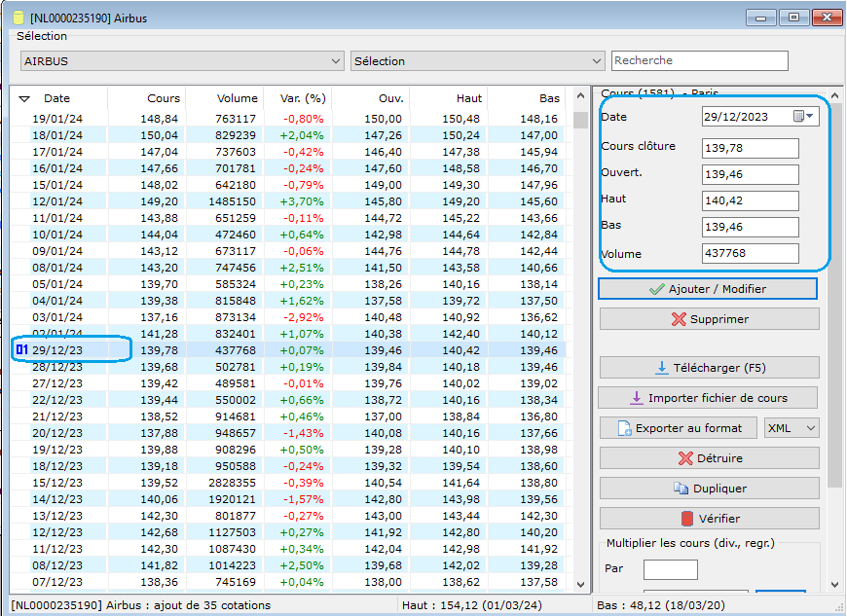Viewport: 847px width, 616px height.
Task: Sort by the Bas column header
Action: pyautogui.click(x=527, y=98)
